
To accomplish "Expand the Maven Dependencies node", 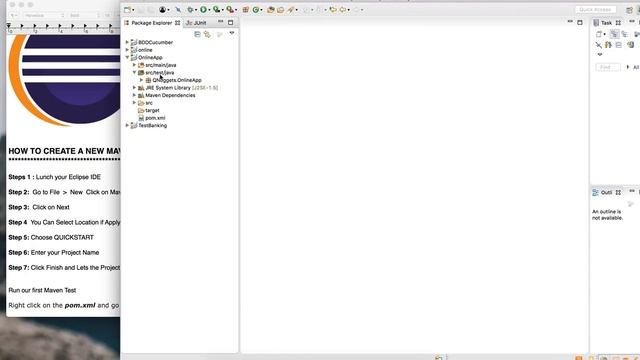I will 134,95.
